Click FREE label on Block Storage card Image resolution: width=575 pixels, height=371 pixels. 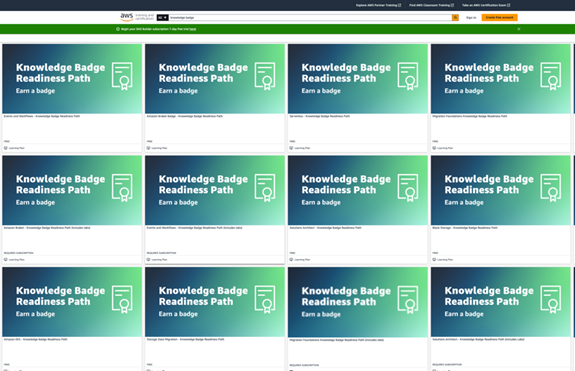pos(435,253)
